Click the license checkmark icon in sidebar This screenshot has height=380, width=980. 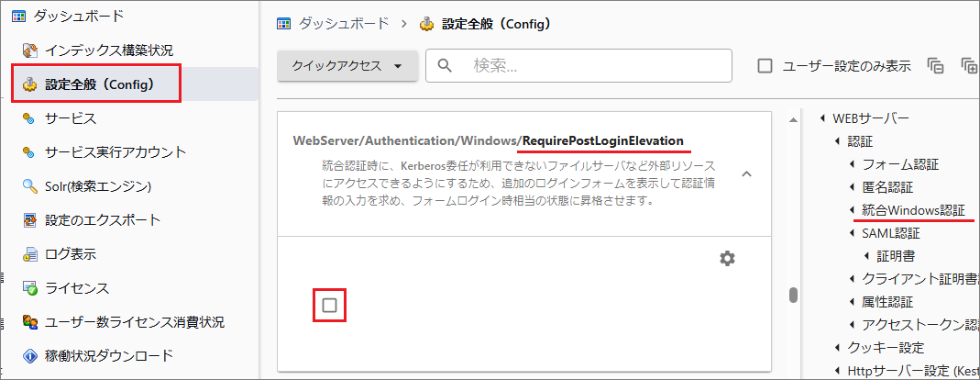tap(28, 288)
